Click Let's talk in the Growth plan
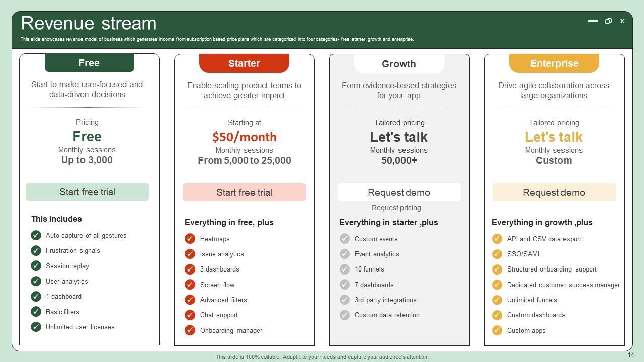 tap(399, 137)
